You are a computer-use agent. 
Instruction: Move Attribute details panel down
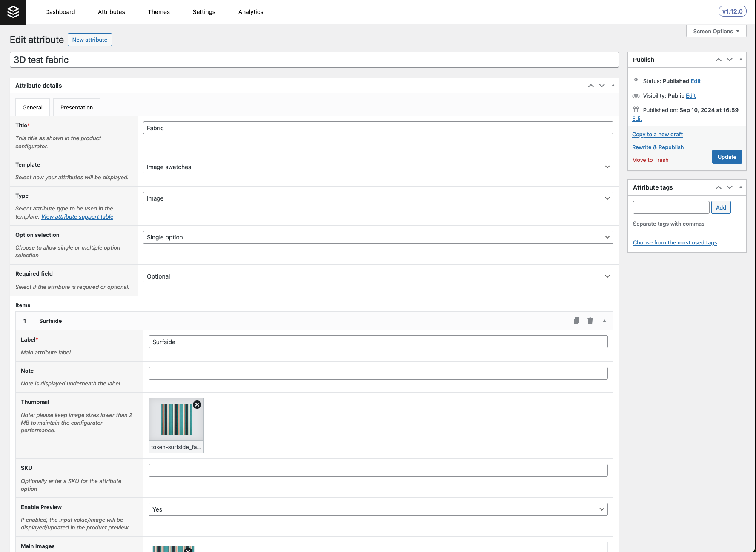point(602,86)
